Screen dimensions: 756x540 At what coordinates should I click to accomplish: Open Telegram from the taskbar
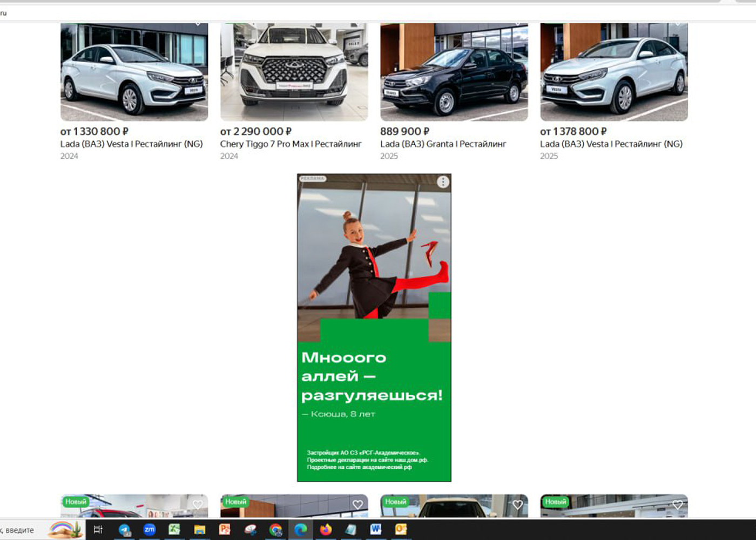coord(125,530)
